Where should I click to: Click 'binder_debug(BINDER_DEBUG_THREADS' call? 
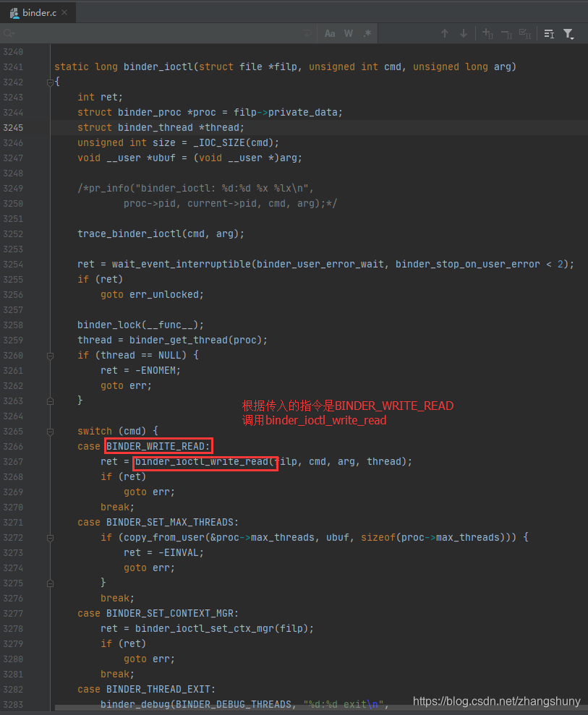click(196, 704)
